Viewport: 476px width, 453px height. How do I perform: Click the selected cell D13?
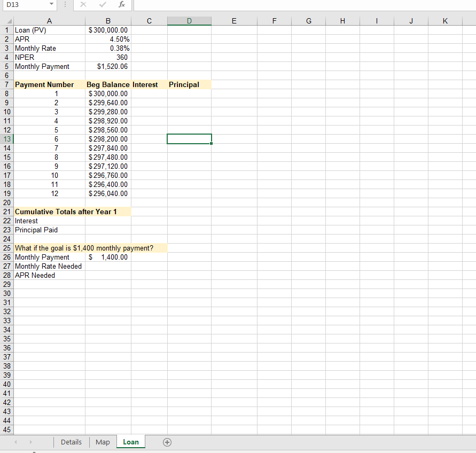(189, 139)
